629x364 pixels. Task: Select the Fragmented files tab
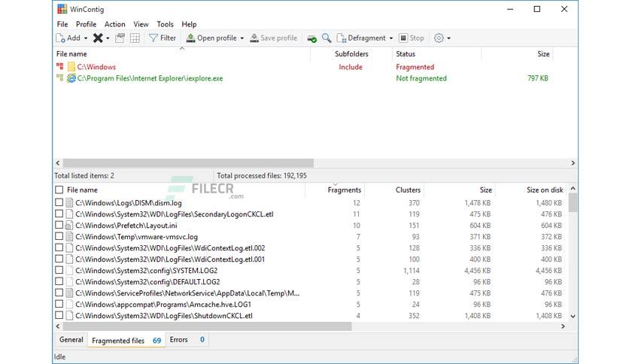coord(126,341)
